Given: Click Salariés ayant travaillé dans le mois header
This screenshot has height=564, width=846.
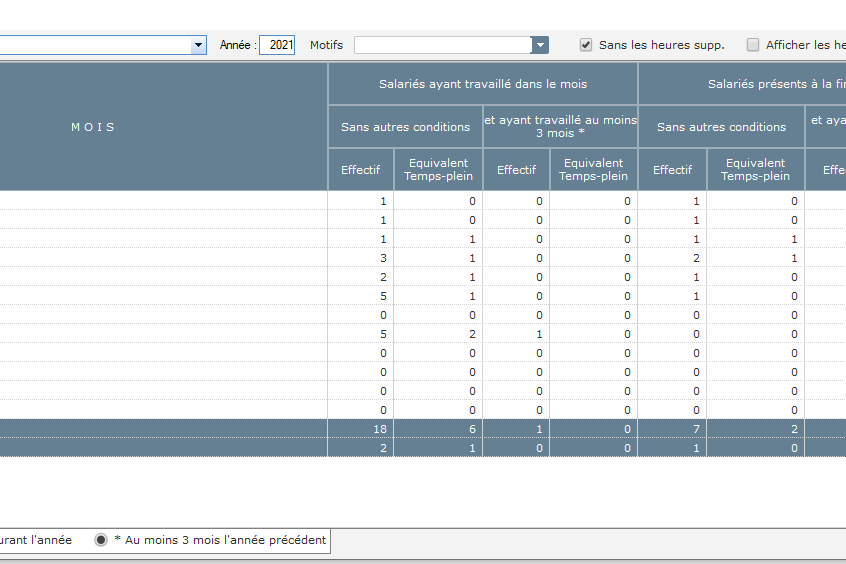Looking at the screenshot, I should coord(483,84).
